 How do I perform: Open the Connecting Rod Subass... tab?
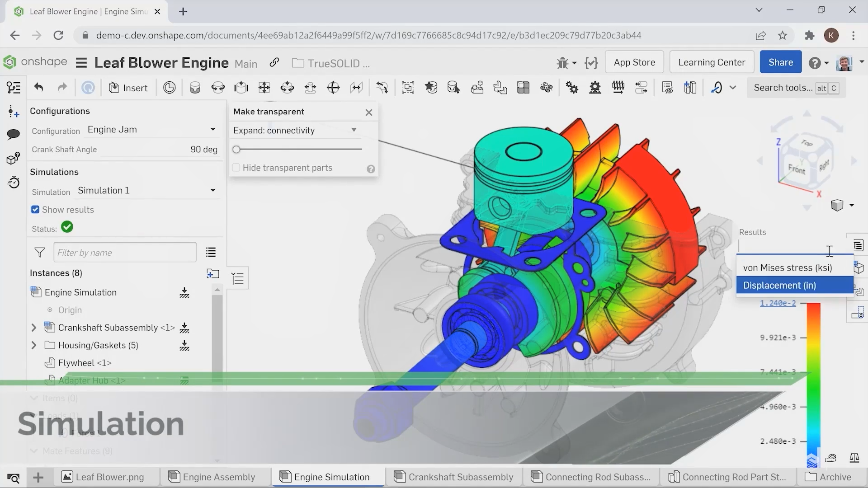(591, 477)
